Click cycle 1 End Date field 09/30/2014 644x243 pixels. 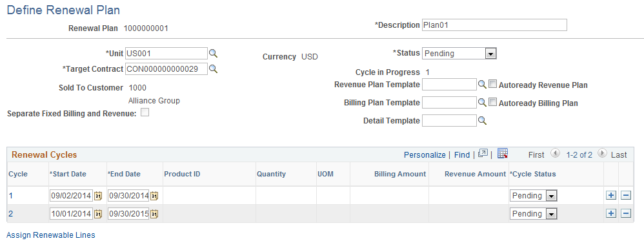click(x=128, y=196)
